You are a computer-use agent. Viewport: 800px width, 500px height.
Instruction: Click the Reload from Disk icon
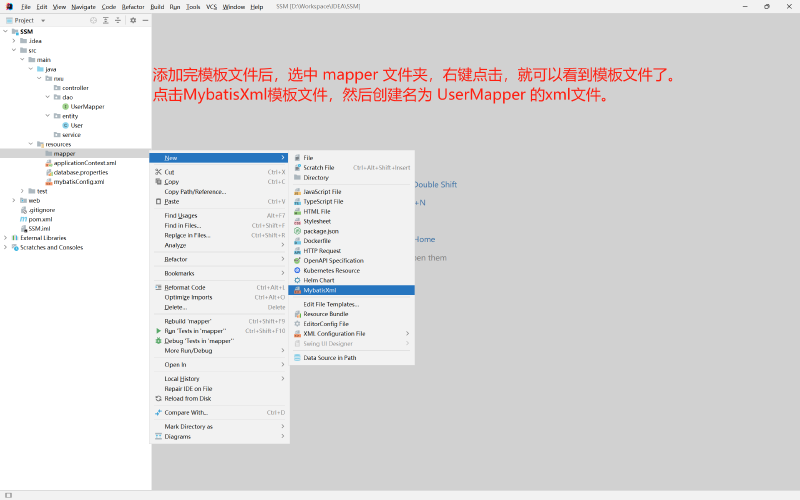coord(158,398)
